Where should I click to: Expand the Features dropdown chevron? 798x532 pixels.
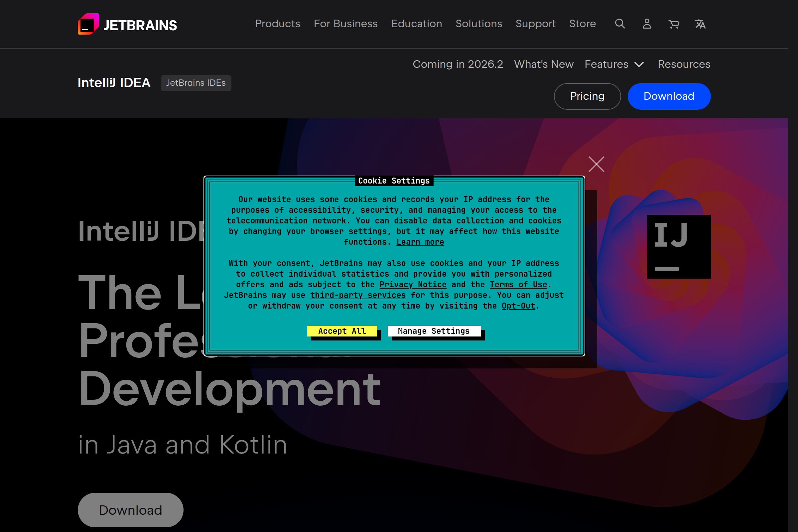point(639,65)
